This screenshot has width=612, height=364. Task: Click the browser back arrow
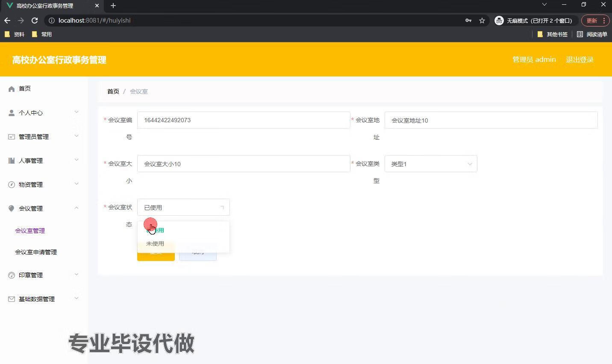[7, 21]
